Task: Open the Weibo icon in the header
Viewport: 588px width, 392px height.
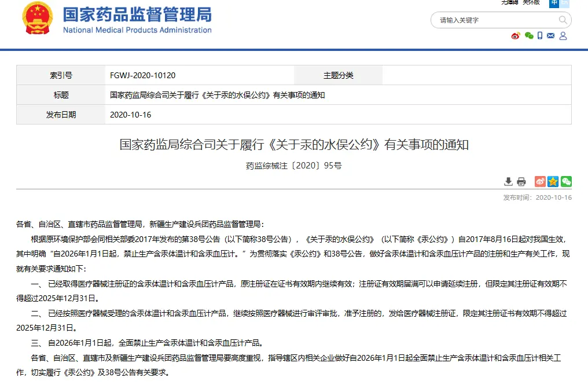Action: (515, 36)
